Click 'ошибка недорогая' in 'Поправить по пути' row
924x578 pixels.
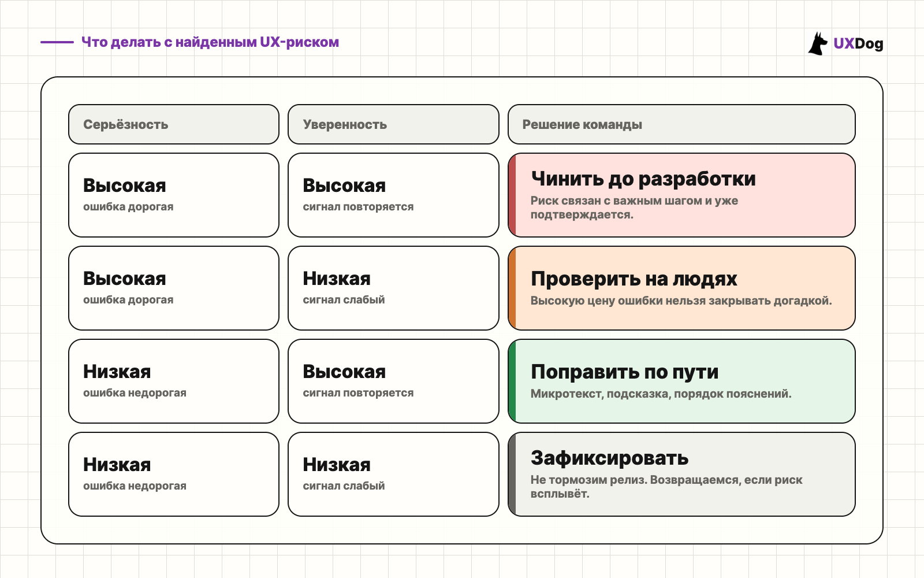(x=135, y=393)
